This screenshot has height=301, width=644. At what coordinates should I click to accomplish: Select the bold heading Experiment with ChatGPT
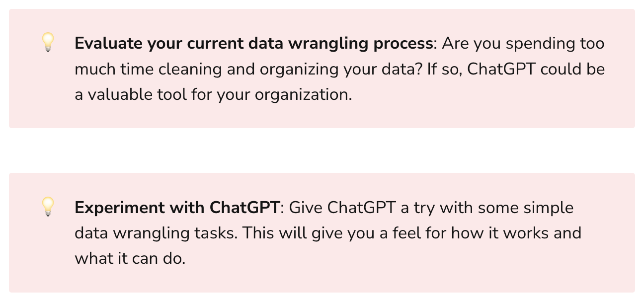[x=177, y=208]
